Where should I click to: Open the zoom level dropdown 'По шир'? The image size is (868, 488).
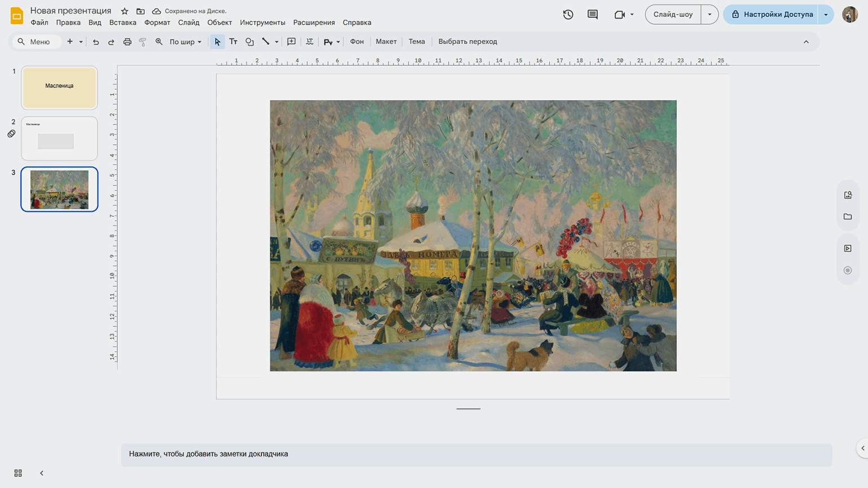click(185, 42)
